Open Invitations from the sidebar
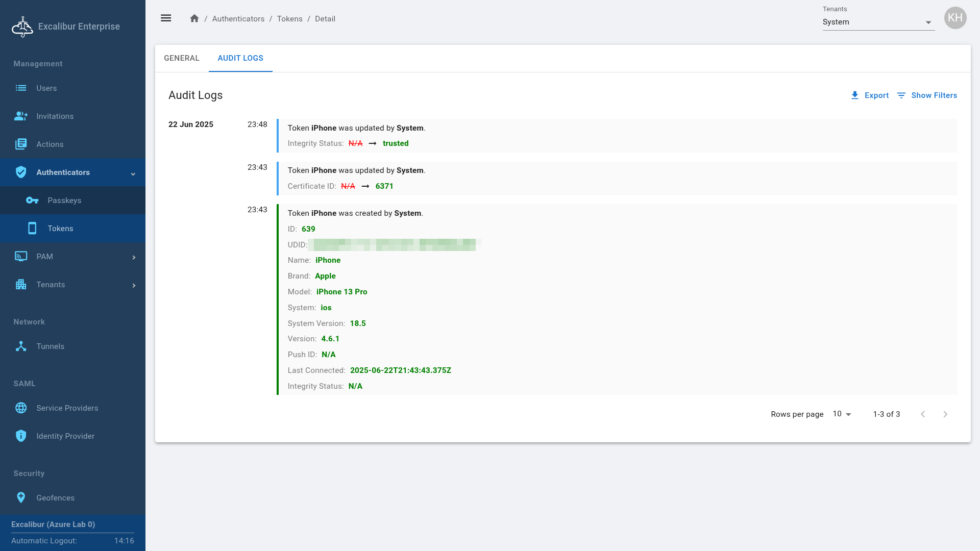The height and width of the screenshot is (551, 980). [x=55, y=116]
